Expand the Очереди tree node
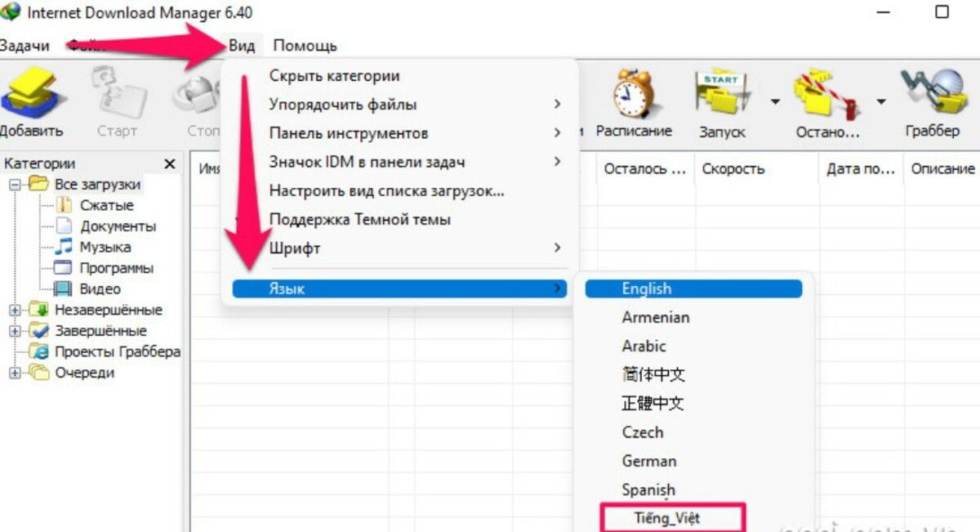 (14, 373)
